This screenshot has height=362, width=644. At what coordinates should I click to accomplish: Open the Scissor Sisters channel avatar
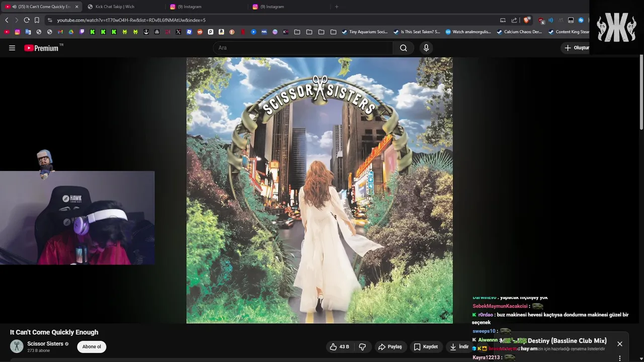pos(17,346)
